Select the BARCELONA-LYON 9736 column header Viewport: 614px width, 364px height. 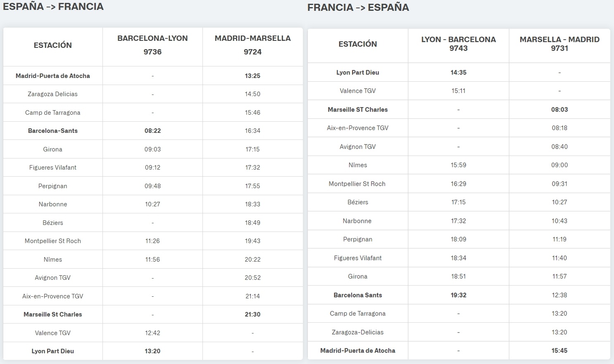(152, 45)
